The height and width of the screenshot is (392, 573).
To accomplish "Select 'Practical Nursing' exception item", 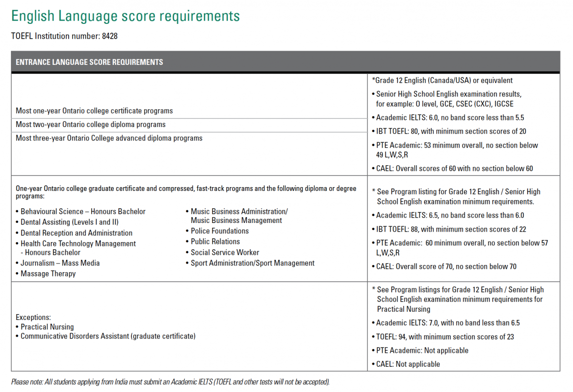I will (45, 327).
